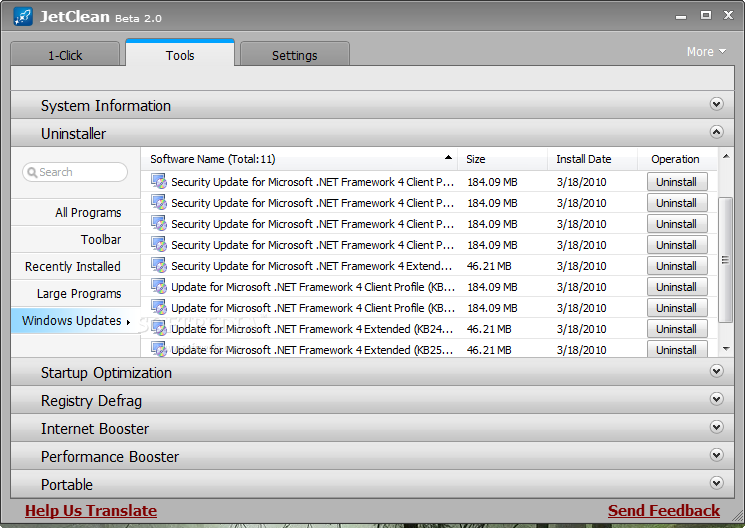This screenshot has width=745, height=528.
Task: Choose the Large Programs category
Action: (x=76, y=294)
